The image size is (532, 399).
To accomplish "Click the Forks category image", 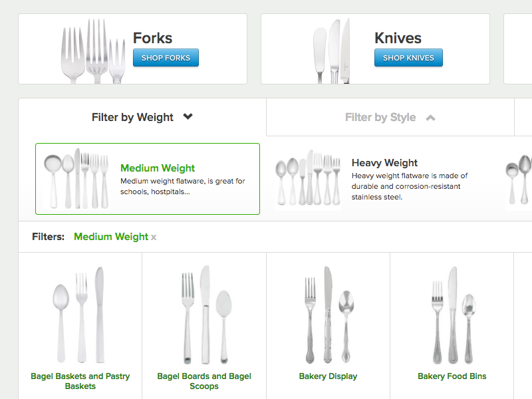I will (x=93, y=51).
